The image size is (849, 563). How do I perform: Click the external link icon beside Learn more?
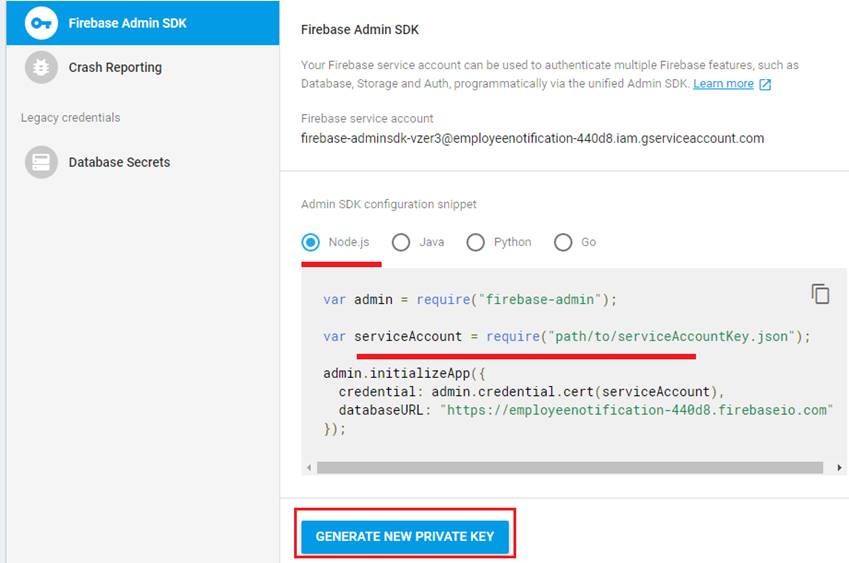pyautogui.click(x=765, y=84)
